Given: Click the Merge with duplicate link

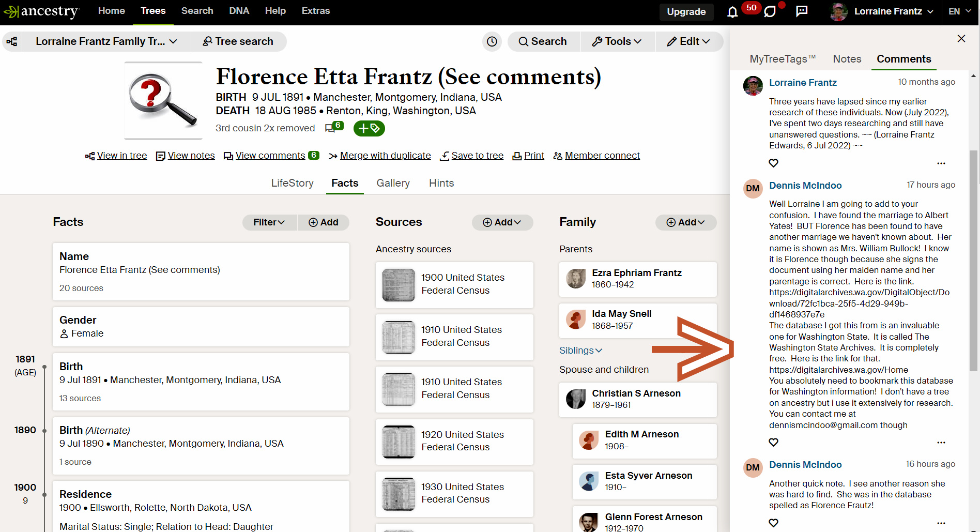Looking at the screenshot, I should click(x=385, y=156).
